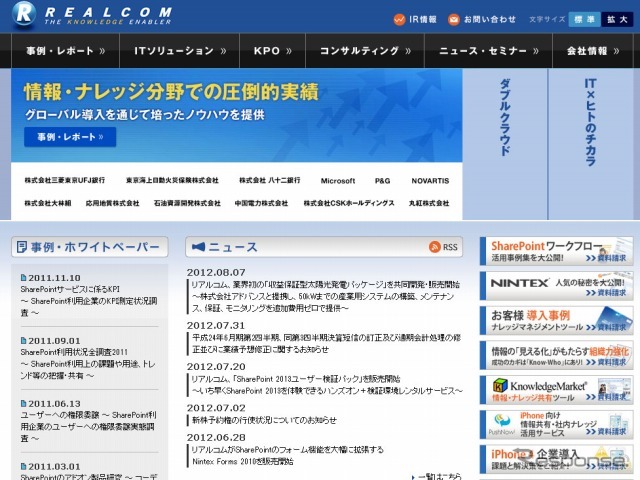
Task: Click 株式会社 八十二銀行 client name
Action: click(270, 180)
